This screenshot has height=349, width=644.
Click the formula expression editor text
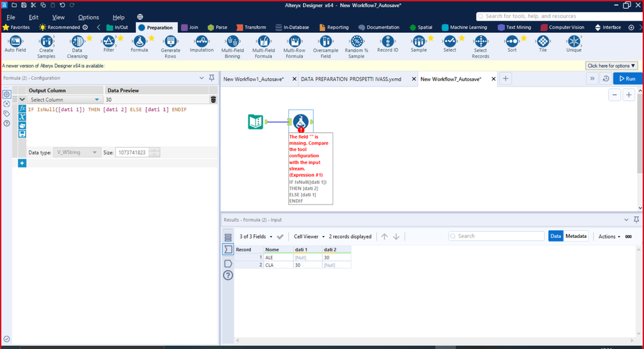point(108,110)
